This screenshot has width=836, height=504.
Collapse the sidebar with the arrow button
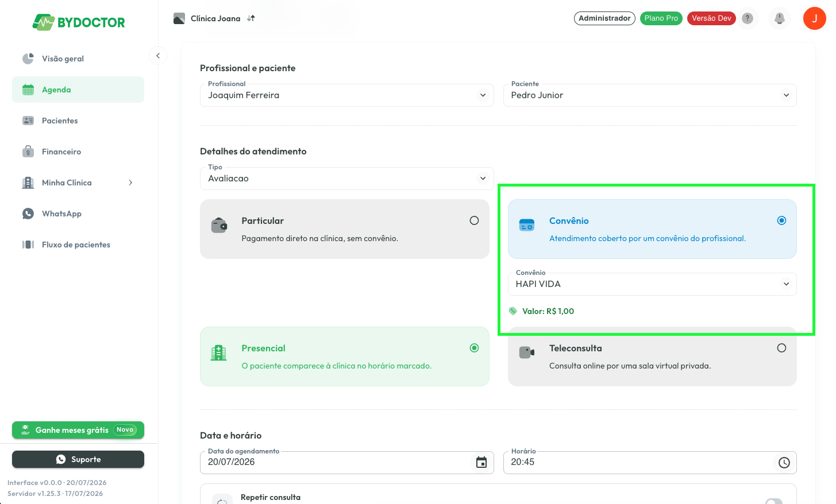[x=157, y=56]
